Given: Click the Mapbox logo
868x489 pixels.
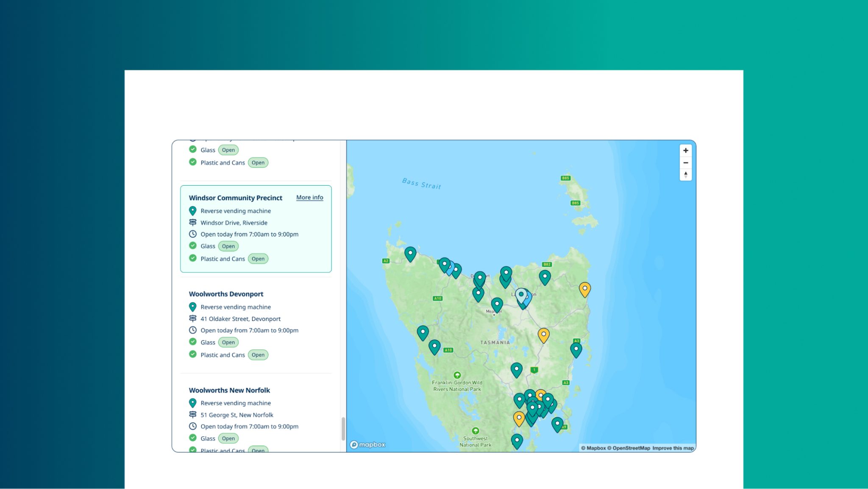Looking at the screenshot, I should pyautogui.click(x=367, y=444).
